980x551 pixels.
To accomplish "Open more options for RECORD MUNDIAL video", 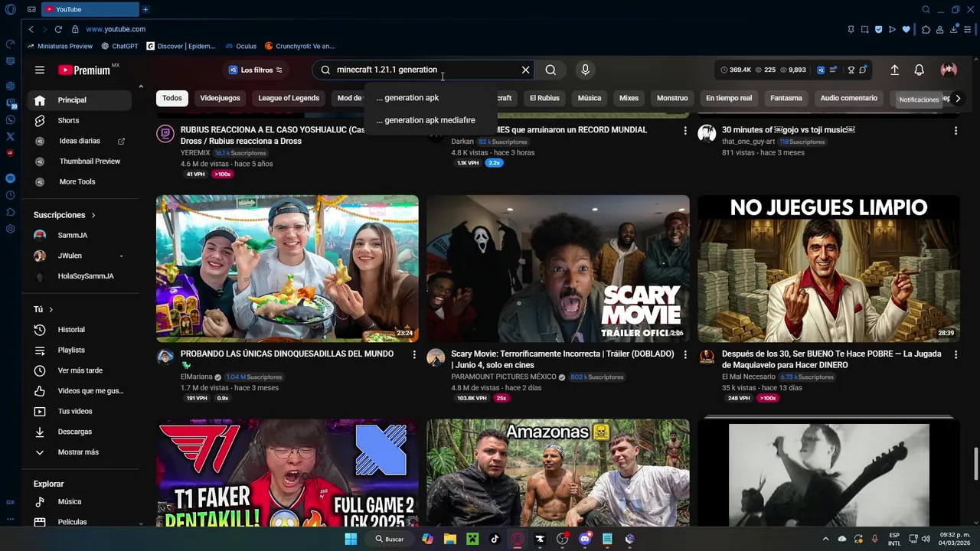I will click(x=685, y=131).
